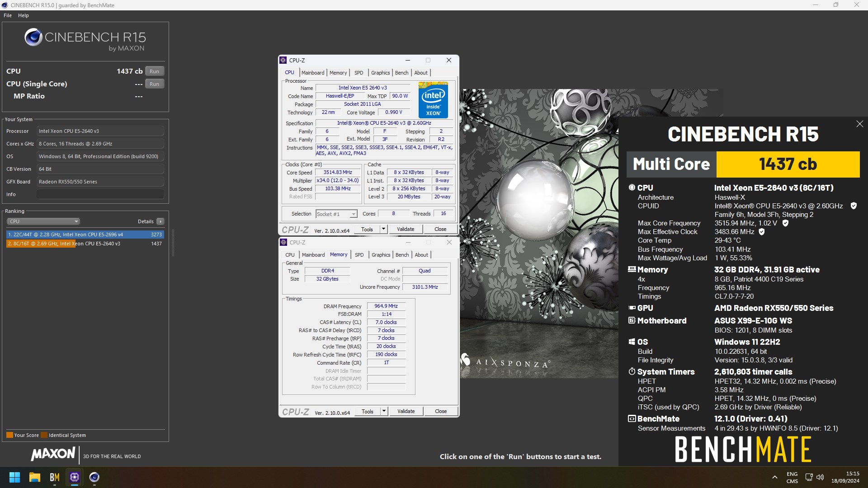Click the CPU chip icon in BenchMate panel
Image resolution: width=868 pixels, height=488 pixels.
632,188
